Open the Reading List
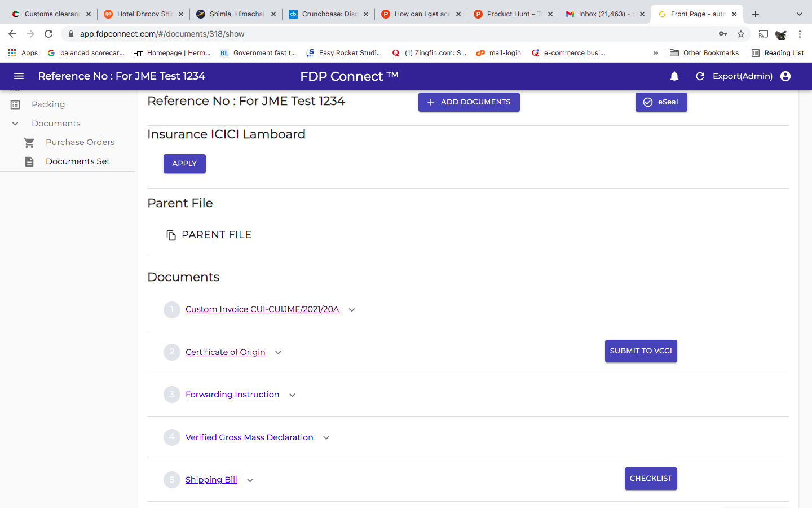Image resolution: width=812 pixels, height=508 pixels. coord(778,53)
